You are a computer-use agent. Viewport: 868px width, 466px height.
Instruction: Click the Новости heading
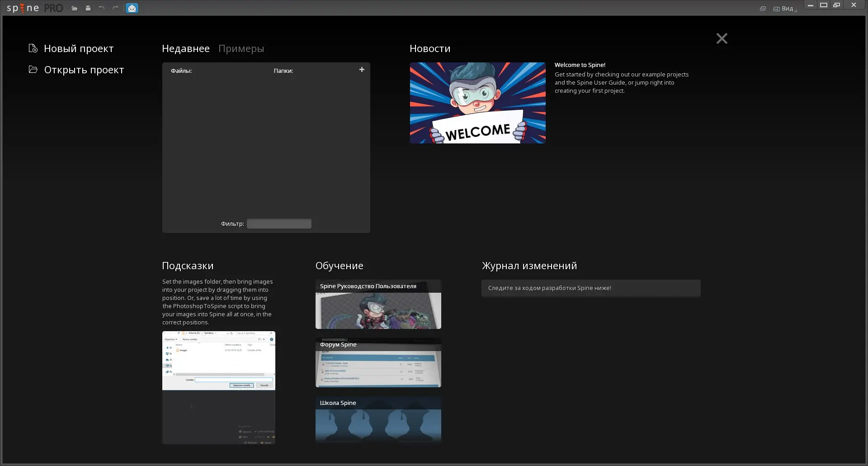click(x=430, y=48)
